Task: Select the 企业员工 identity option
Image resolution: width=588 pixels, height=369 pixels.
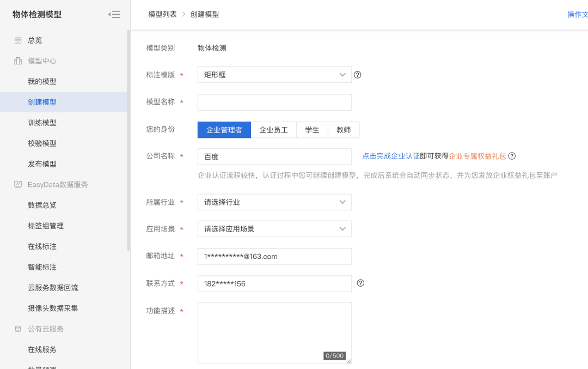Action: pos(273,129)
